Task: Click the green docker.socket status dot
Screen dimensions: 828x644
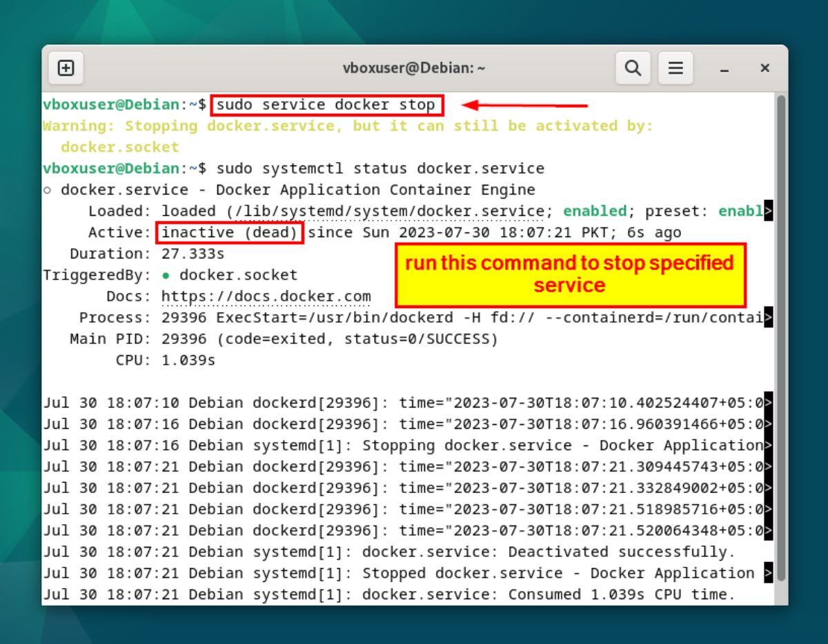Action: tap(166, 275)
